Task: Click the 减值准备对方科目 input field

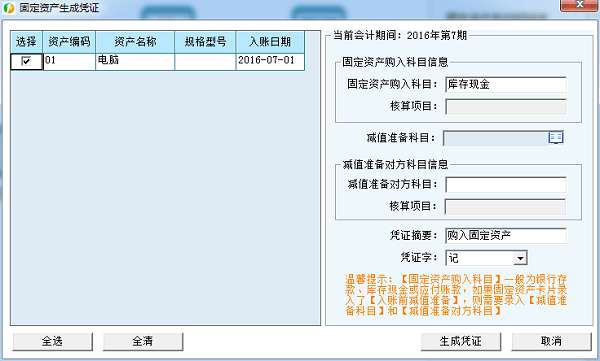Action: pos(506,185)
